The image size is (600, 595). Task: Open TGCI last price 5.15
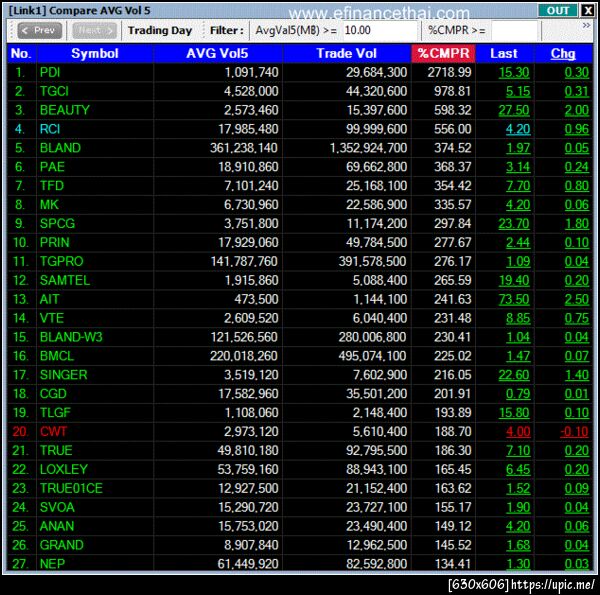pyautogui.click(x=518, y=91)
